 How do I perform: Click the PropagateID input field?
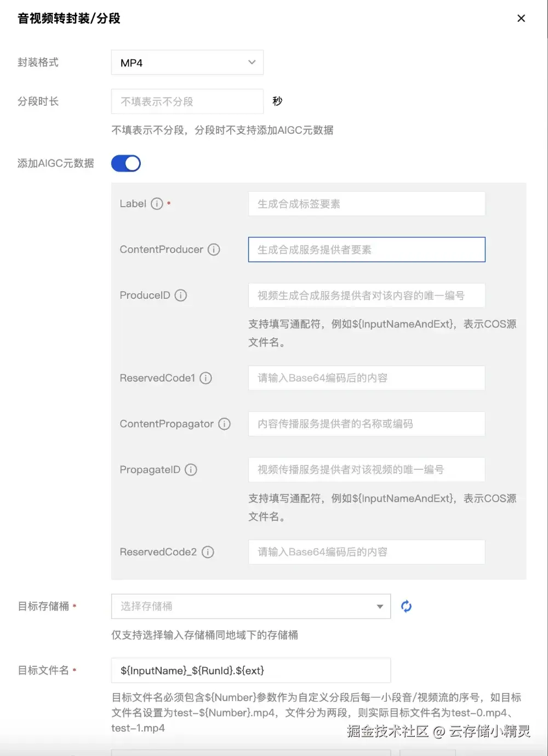point(366,470)
